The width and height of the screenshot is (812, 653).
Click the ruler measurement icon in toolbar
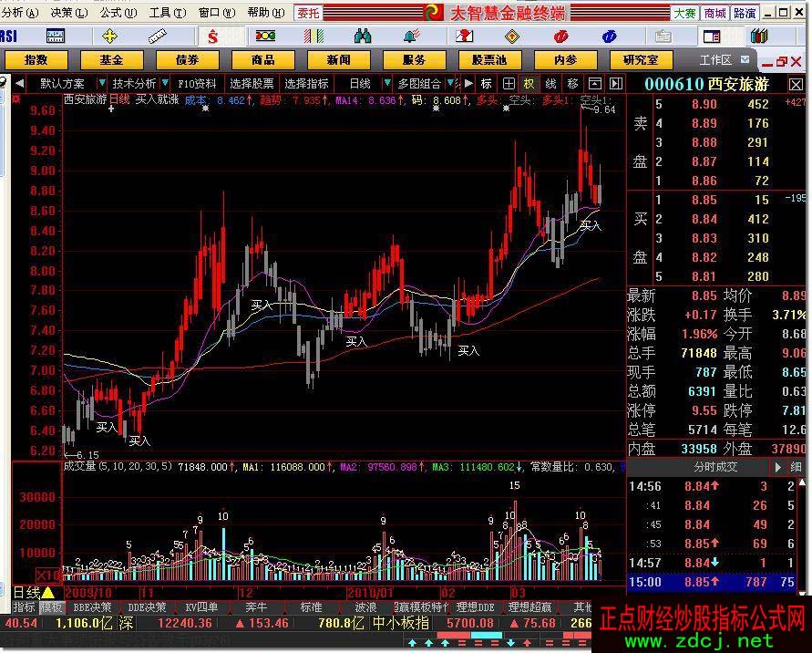pos(159,36)
